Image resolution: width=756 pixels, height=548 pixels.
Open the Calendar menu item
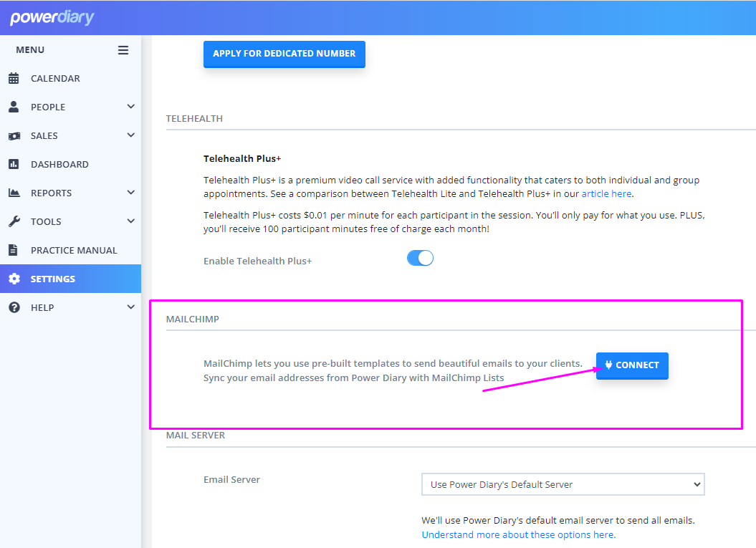[70, 78]
